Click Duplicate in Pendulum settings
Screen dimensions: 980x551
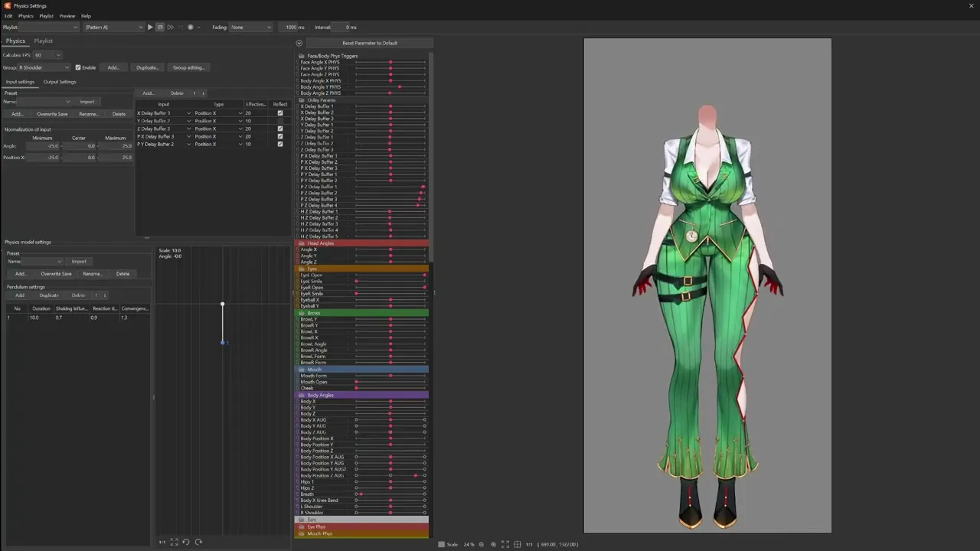coord(49,295)
